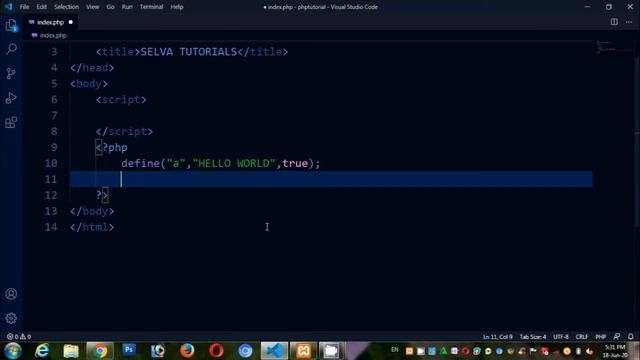Click the true keyword on line 10
Image resolution: width=640 pixels, height=360 pixels.
pos(295,163)
